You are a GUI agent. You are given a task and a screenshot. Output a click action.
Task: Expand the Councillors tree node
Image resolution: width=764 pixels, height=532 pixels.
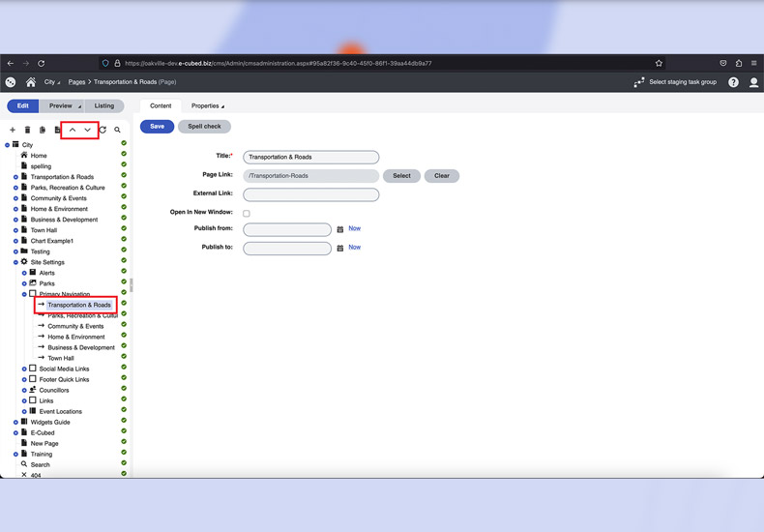(24, 390)
